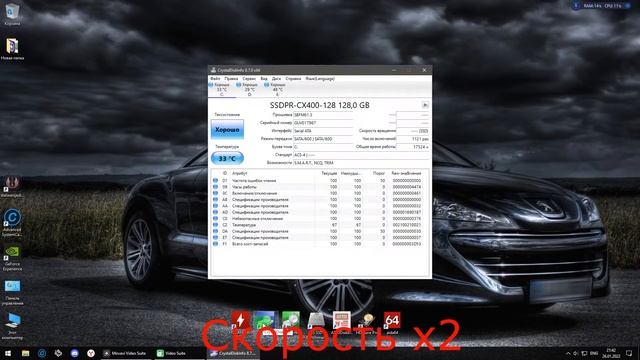Viewport: 640px width, 360px height.
Task: Click the Windows Start button
Action: click(x=7, y=353)
